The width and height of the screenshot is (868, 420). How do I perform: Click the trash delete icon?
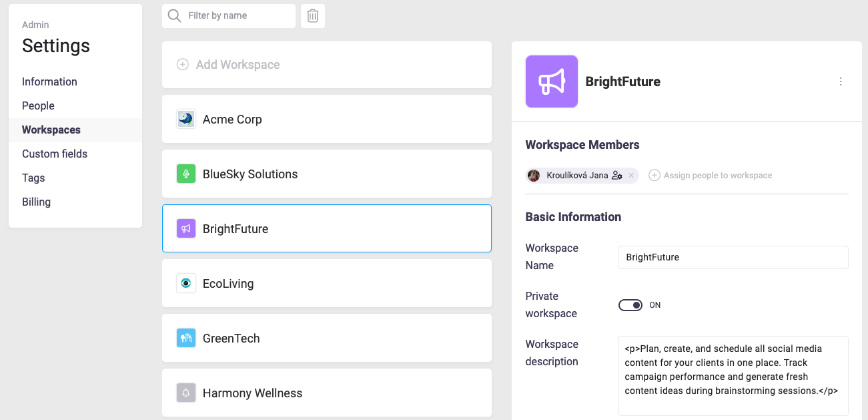(312, 16)
